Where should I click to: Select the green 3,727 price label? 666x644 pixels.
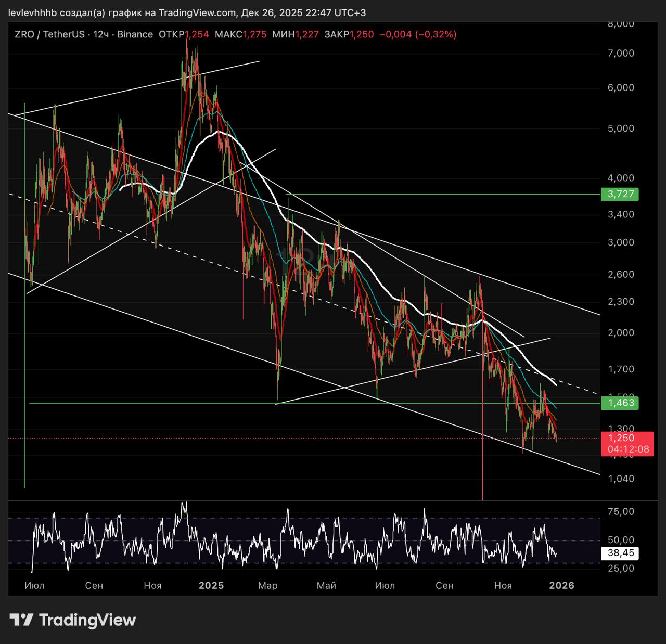tap(619, 195)
